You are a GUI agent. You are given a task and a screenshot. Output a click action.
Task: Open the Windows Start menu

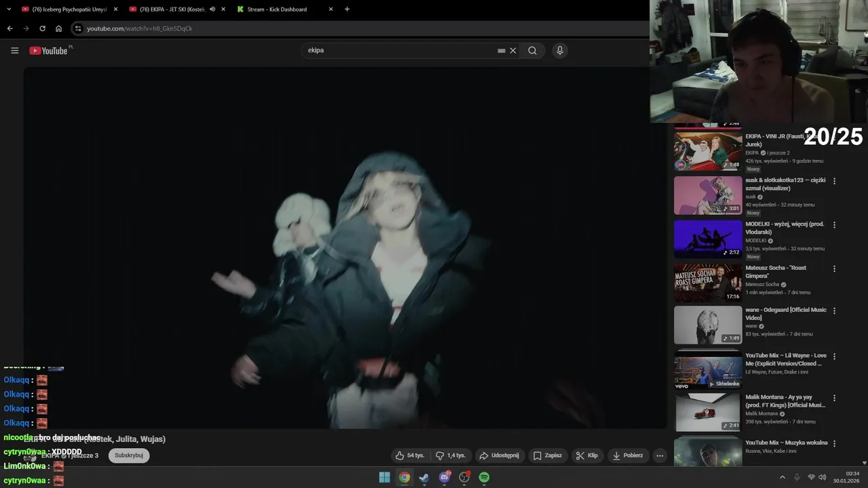[x=384, y=477]
